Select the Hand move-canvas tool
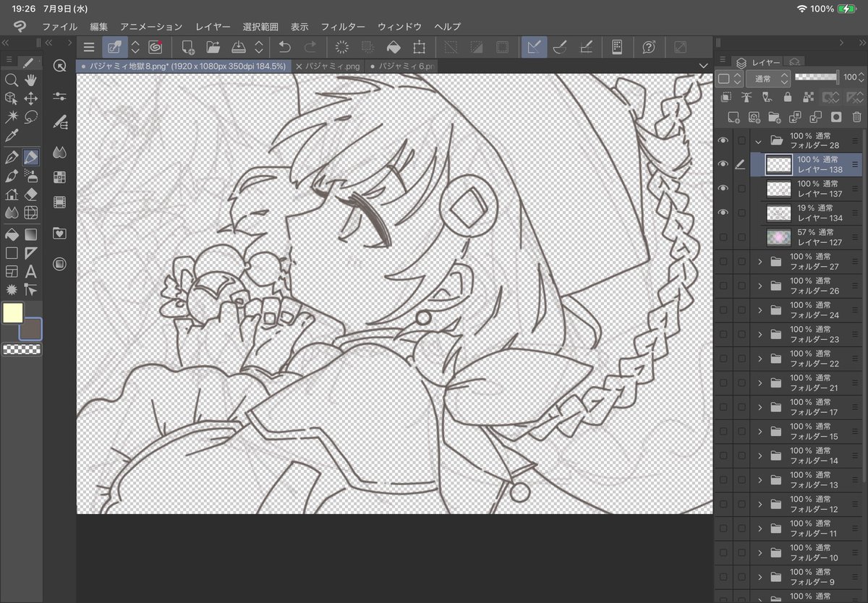This screenshot has width=868, height=603. coord(31,80)
